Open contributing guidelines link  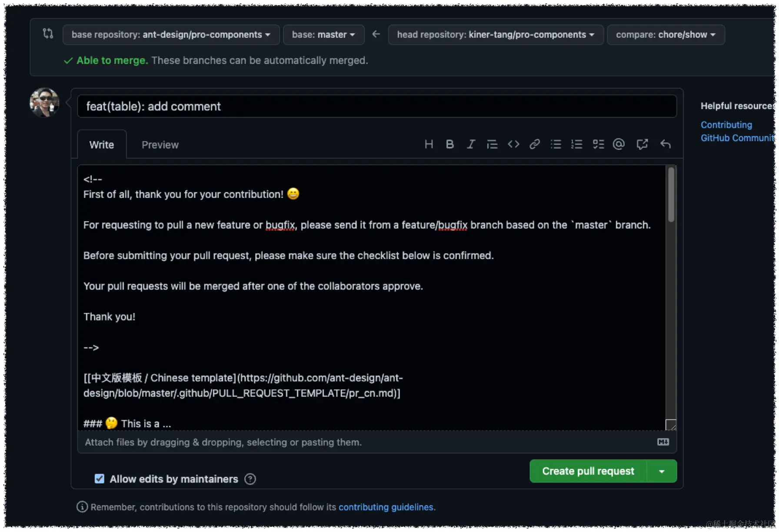point(387,507)
